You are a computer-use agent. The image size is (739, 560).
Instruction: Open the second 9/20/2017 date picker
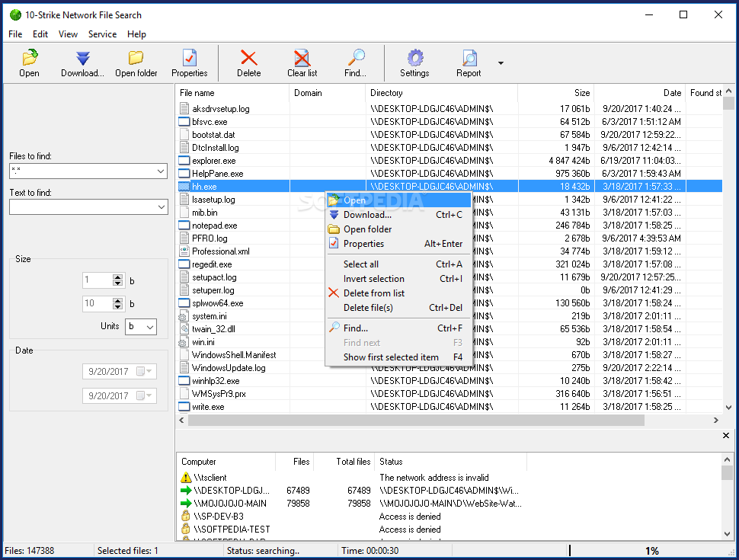pos(144,395)
